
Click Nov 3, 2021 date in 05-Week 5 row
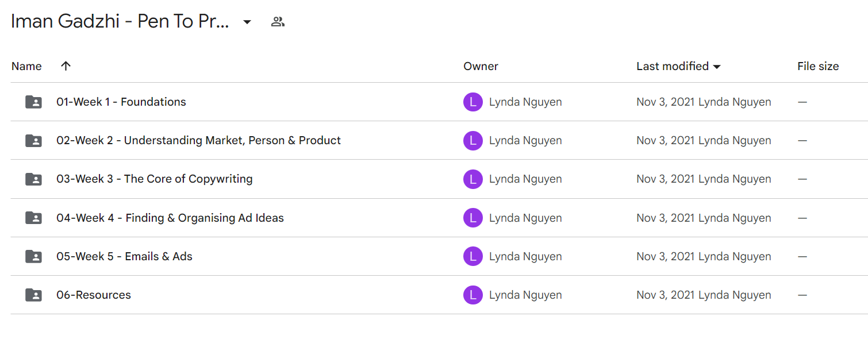(666, 257)
